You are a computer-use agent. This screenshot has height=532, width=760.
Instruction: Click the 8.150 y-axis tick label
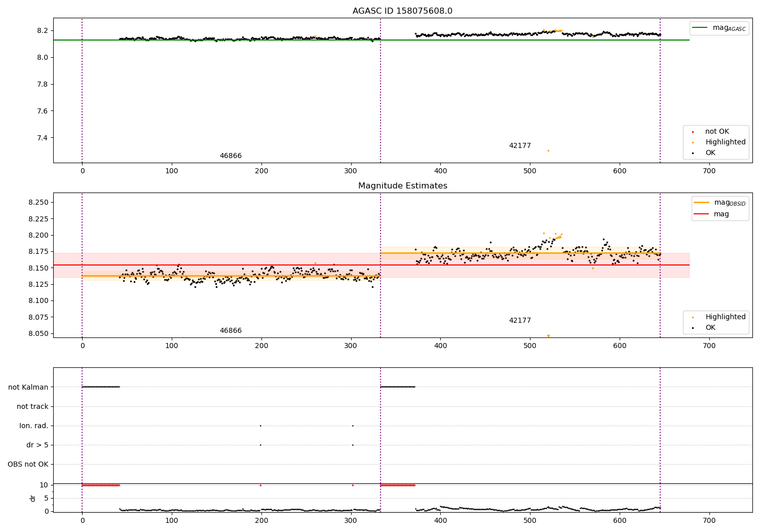[x=39, y=268]
